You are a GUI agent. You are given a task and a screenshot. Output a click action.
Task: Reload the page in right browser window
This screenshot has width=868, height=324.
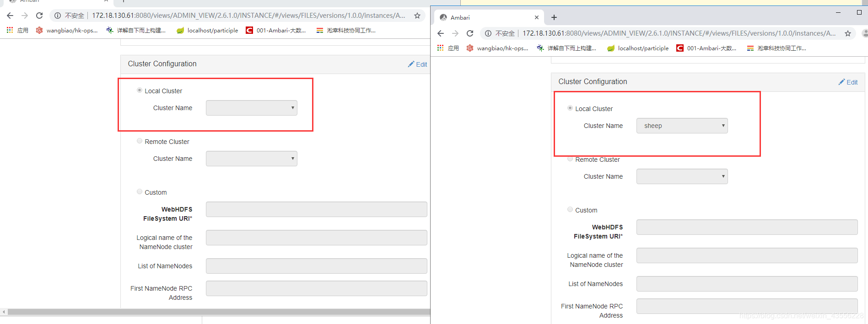[x=470, y=33]
